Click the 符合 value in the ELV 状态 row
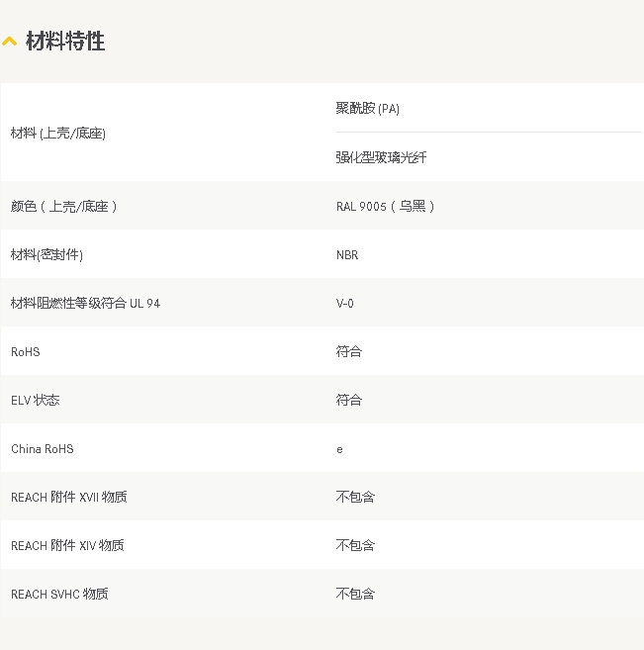 [349, 401]
